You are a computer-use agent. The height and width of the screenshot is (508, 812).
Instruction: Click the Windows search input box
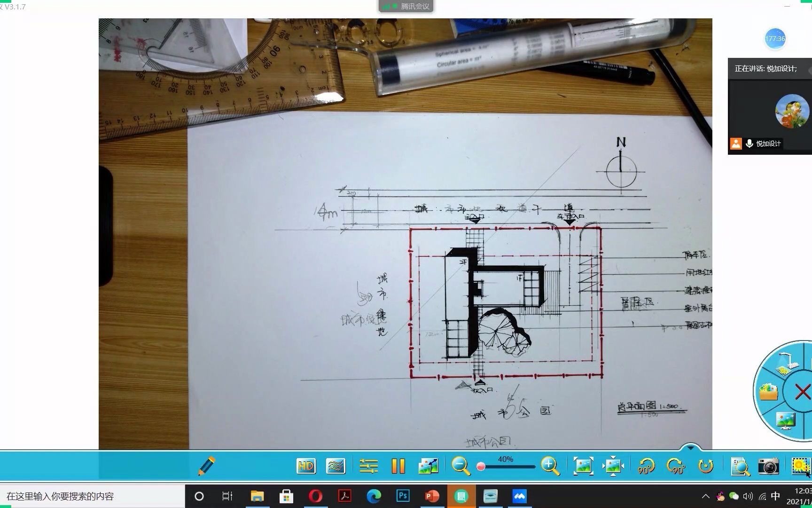93,496
